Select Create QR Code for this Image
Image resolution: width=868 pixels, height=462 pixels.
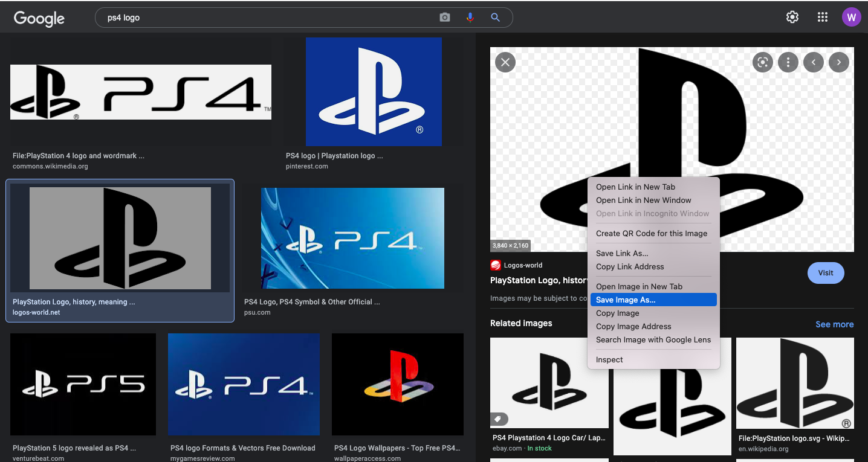pyautogui.click(x=653, y=234)
